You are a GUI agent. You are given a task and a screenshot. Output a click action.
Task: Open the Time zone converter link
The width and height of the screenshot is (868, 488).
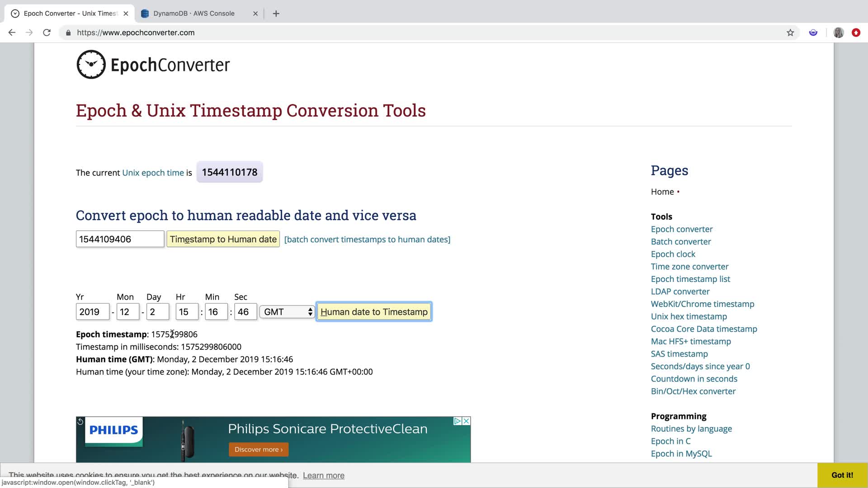coord(689,267)
